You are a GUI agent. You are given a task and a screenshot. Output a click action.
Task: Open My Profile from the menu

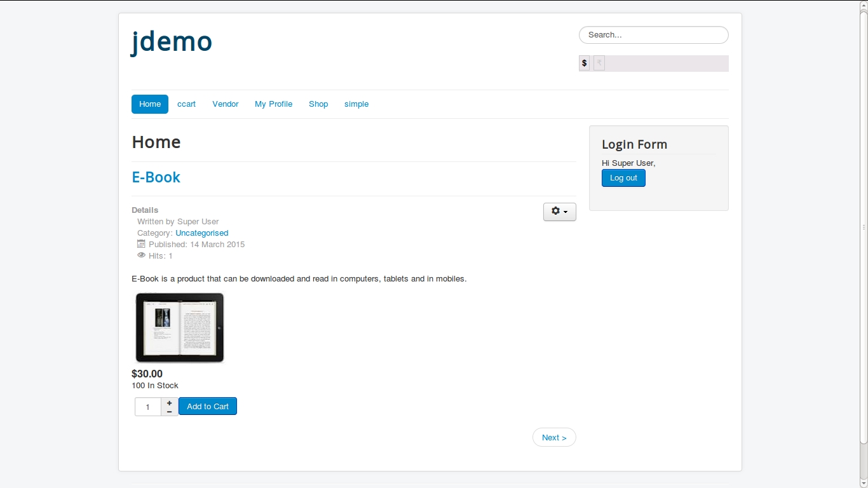[274, 104]
